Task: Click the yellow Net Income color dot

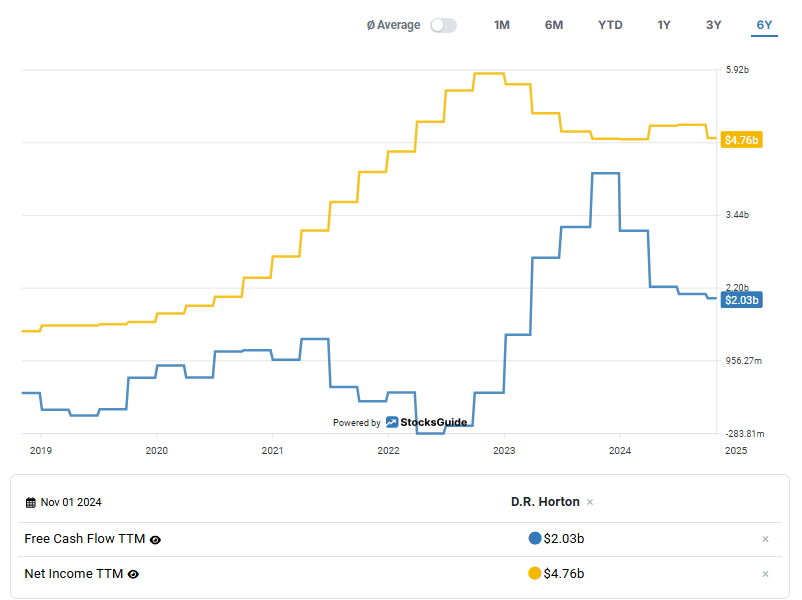Action: click(x=535, y=573)
